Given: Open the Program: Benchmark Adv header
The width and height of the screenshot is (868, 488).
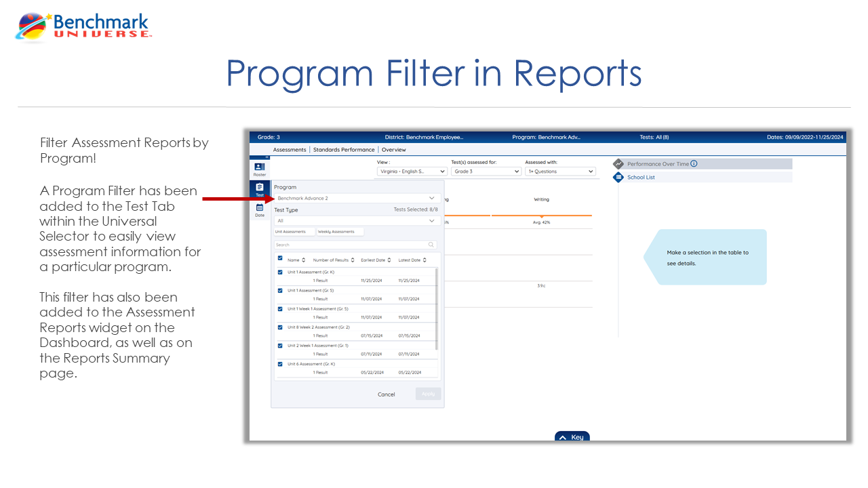Looking at the screenshot, I should [547, 137].
